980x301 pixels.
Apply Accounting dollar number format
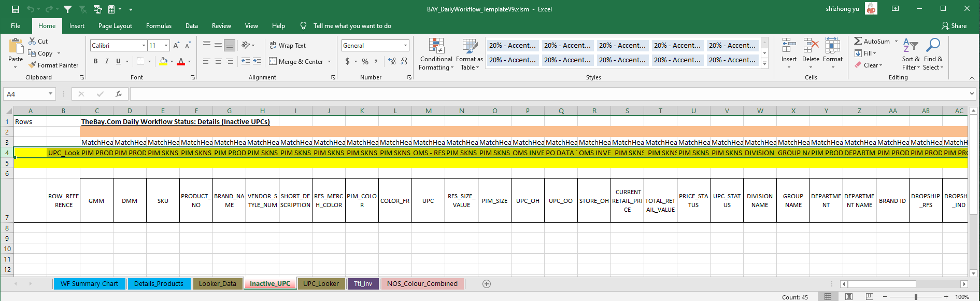[x=347, y=61]
